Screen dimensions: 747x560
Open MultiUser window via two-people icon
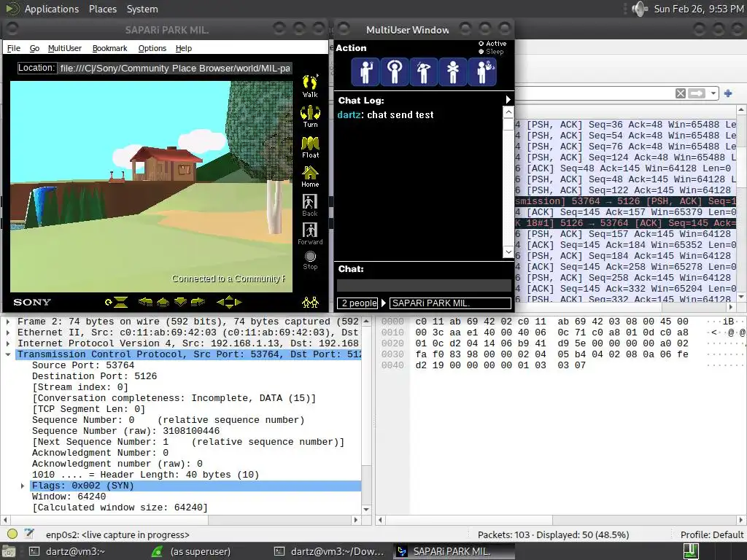coord(310,302)
